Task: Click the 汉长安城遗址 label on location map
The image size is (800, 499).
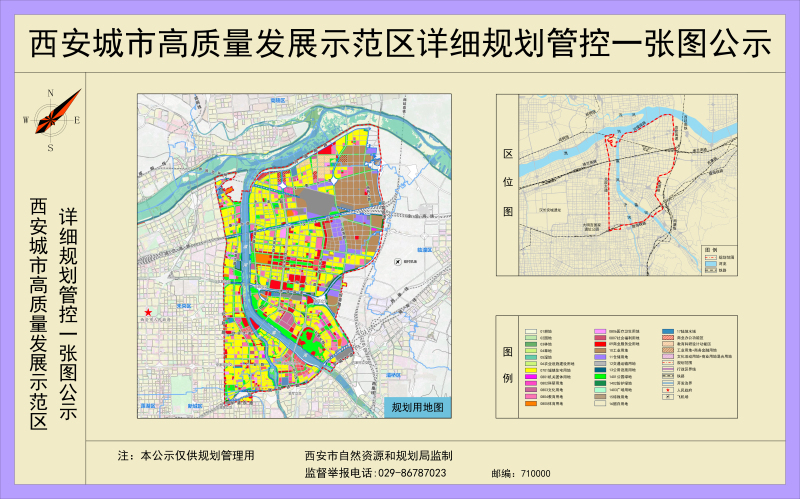Action: (550, 209)
